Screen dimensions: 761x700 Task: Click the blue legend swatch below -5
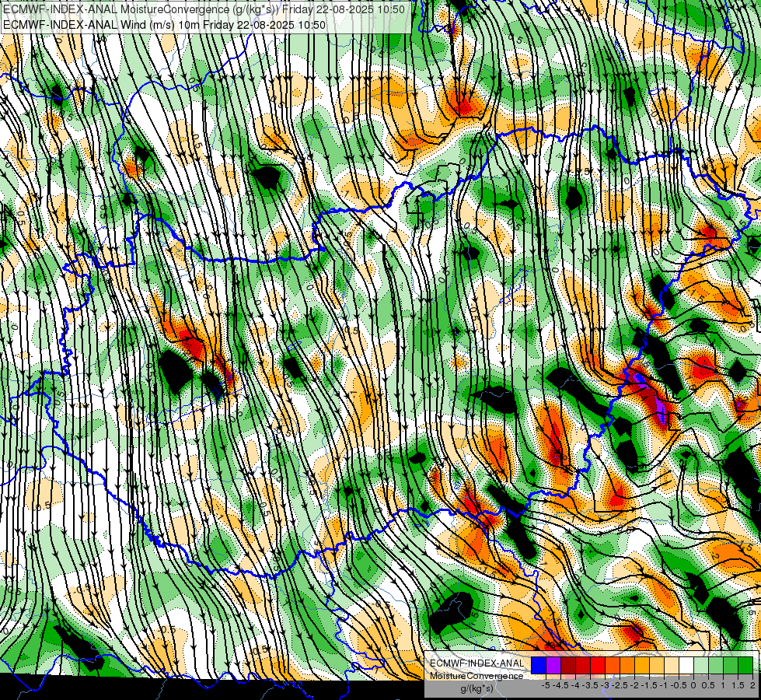point(539,666)
